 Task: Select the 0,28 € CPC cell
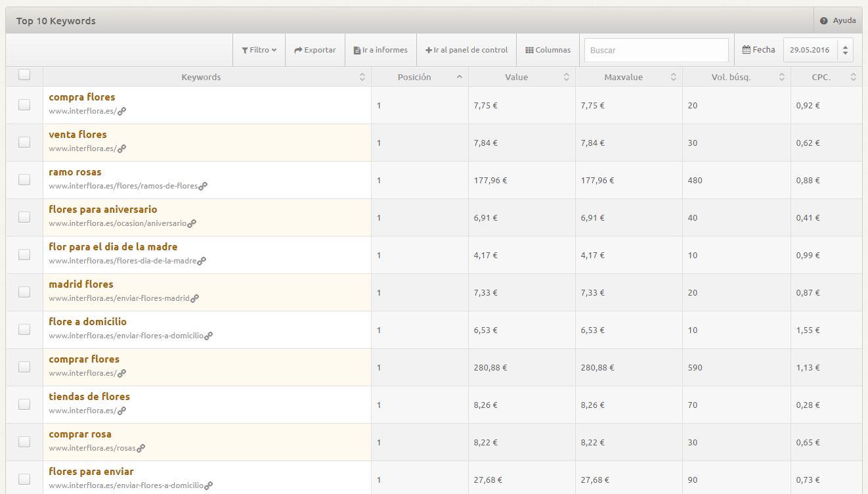[x=827, y=405]
